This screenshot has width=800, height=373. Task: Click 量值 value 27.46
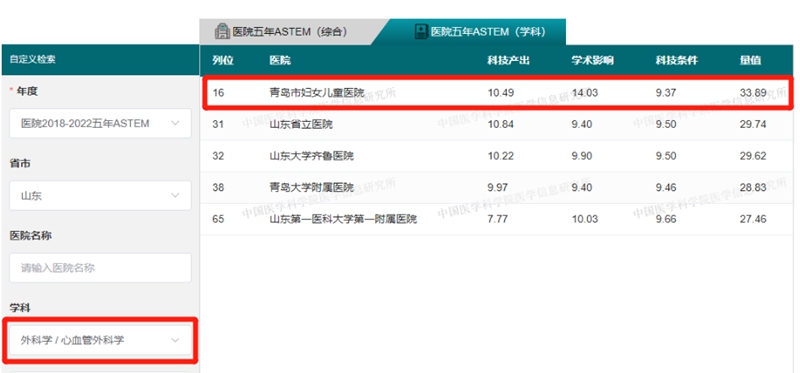click(x=753, y=219)
